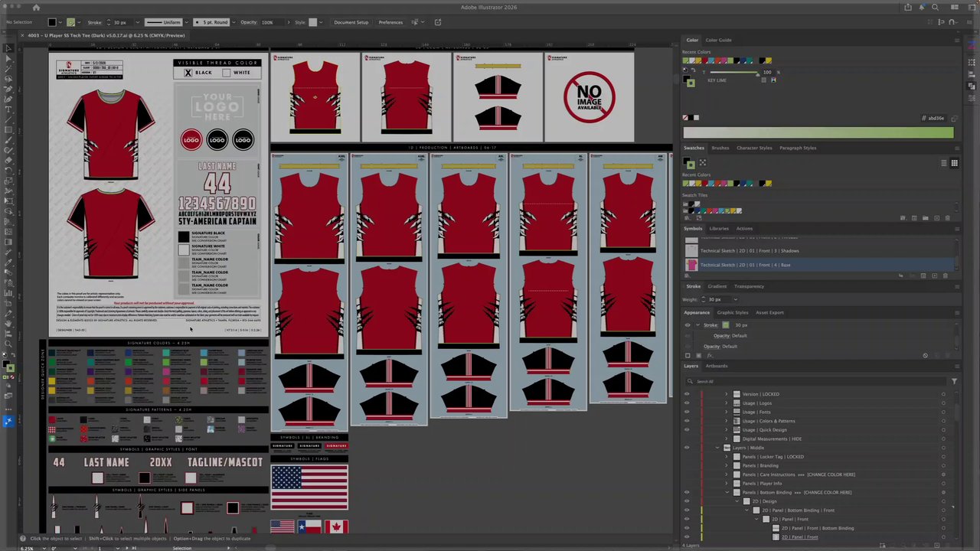Toggle the Stroke eye in Appearance panel
The height and width of the screenshot is (551, 980).
(x=688, y=325)
